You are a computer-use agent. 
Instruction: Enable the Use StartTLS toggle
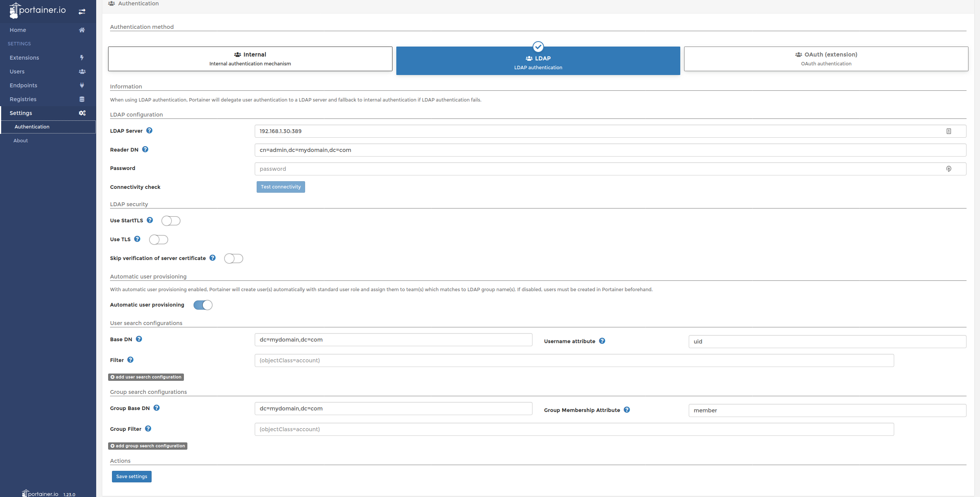click(171, 220)
